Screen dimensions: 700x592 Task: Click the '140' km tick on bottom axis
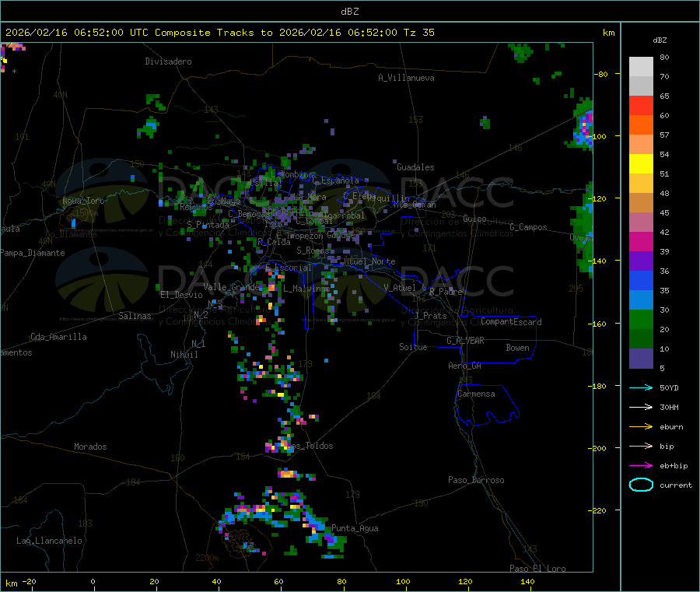point(527,581)
